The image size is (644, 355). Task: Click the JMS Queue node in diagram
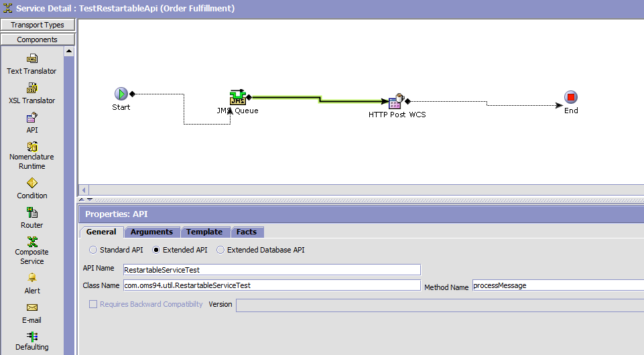click(x=237, y=98)
